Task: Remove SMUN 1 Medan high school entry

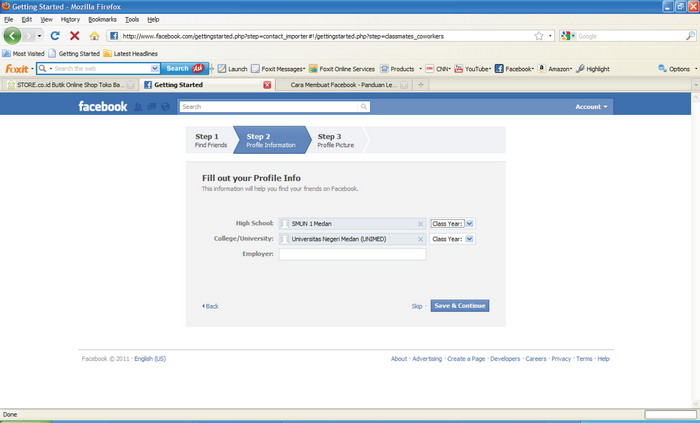Action: (420, 224)
